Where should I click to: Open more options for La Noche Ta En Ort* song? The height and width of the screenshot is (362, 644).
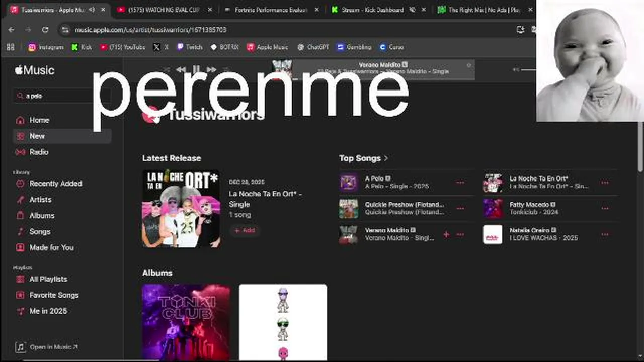click(605, 183)
